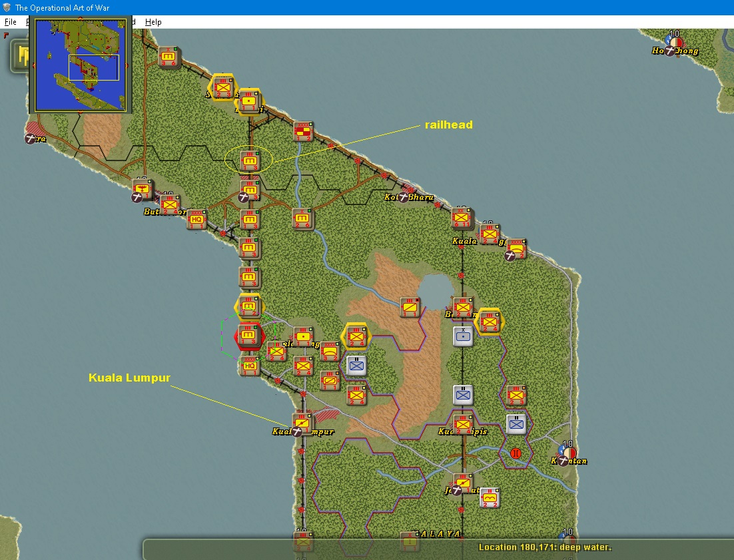The height and width of the screenshot is (560, 734).
Task: Click the minimap's right-edge scroll arrow
Action: tap(127, 66)
